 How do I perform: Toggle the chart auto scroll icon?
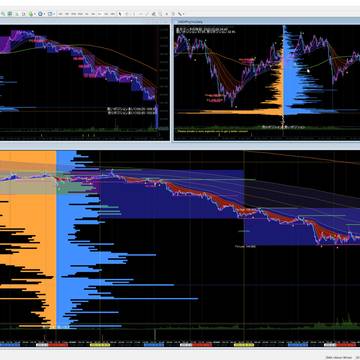click(17, 14)
